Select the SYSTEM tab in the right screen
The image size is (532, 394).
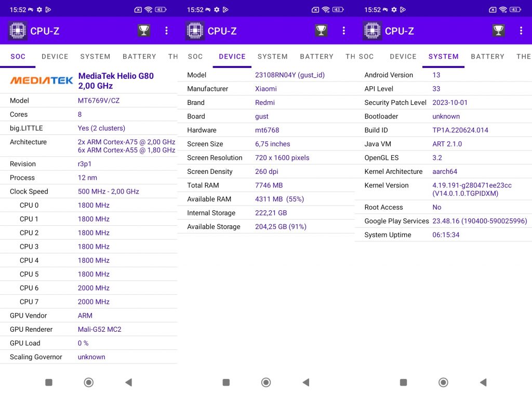pyautogui.click(x=444, y=56)
